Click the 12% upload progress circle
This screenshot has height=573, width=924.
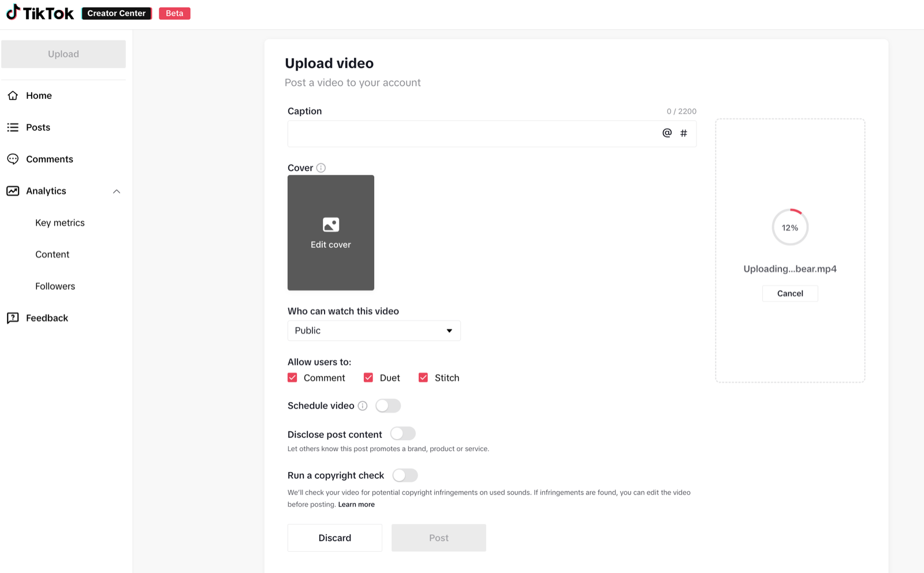(790, 227)
